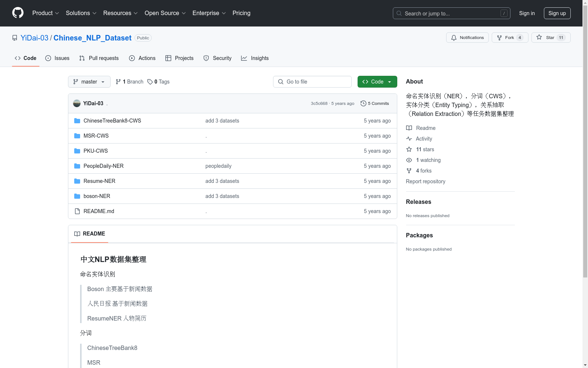Expand the Open Source menu
This screenshot has height=368, width=588.
click(165, 13)
